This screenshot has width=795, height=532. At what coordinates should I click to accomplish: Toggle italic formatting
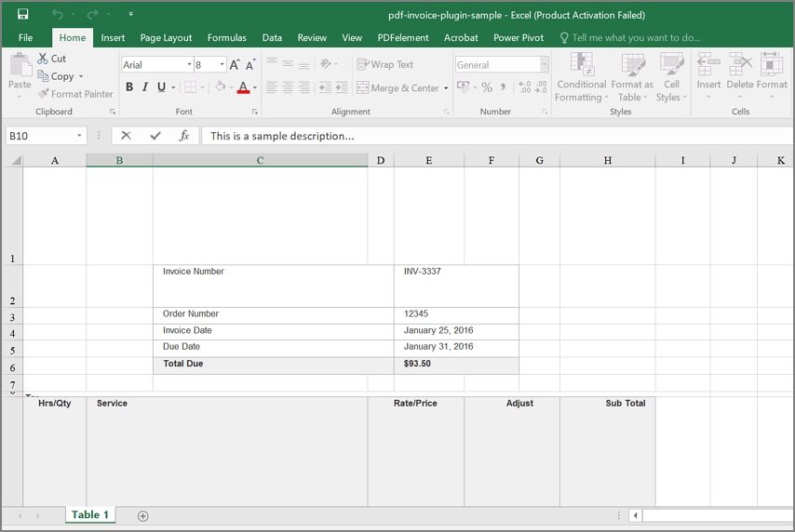point(145,87)
